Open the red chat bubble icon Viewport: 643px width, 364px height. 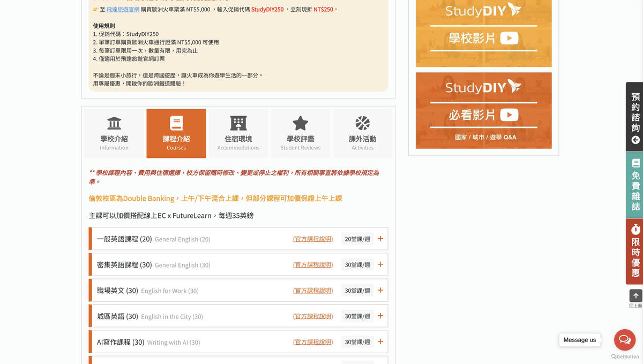pyautogui.click(x=624, y=339)
